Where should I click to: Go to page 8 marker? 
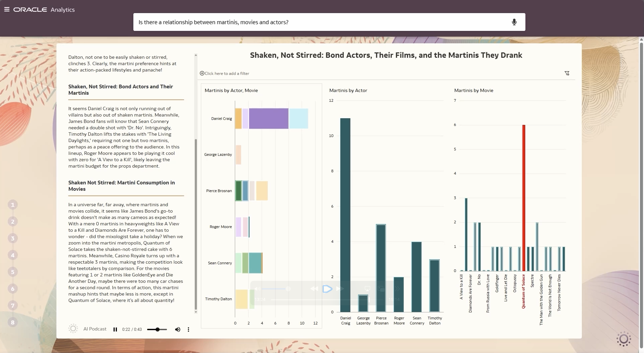(13, 322)
